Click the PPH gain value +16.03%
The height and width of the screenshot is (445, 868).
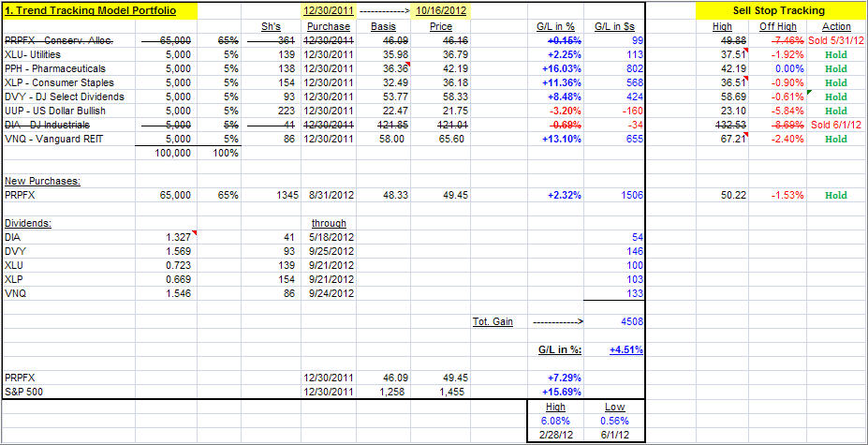[x=561, y=68]
